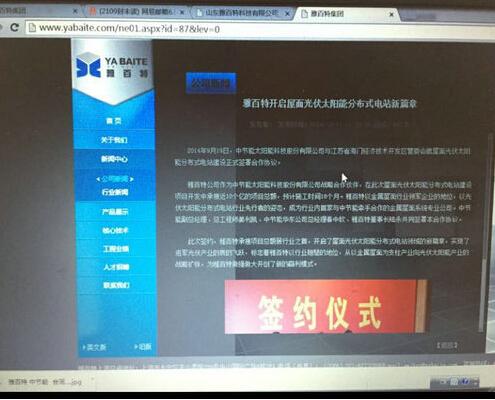Viewport: 495px width, 400px height.
Task: Click the browser reload button
Action: (x=14, y=27)
